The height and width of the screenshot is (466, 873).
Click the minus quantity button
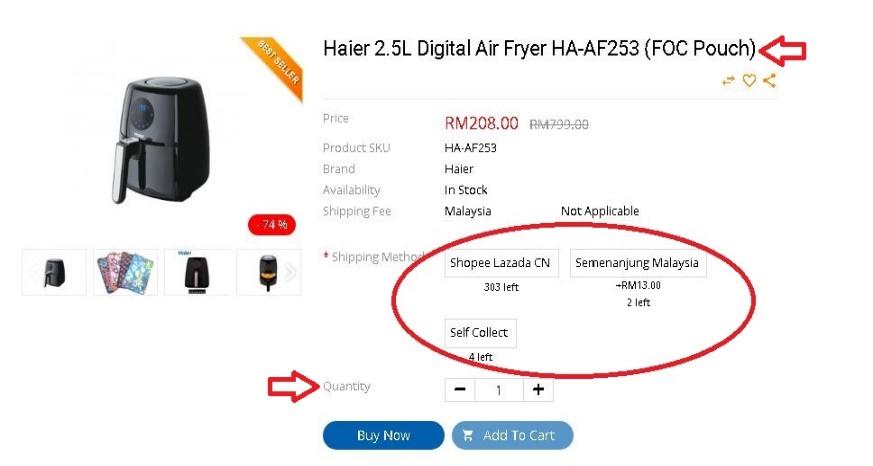coord(460,389)
